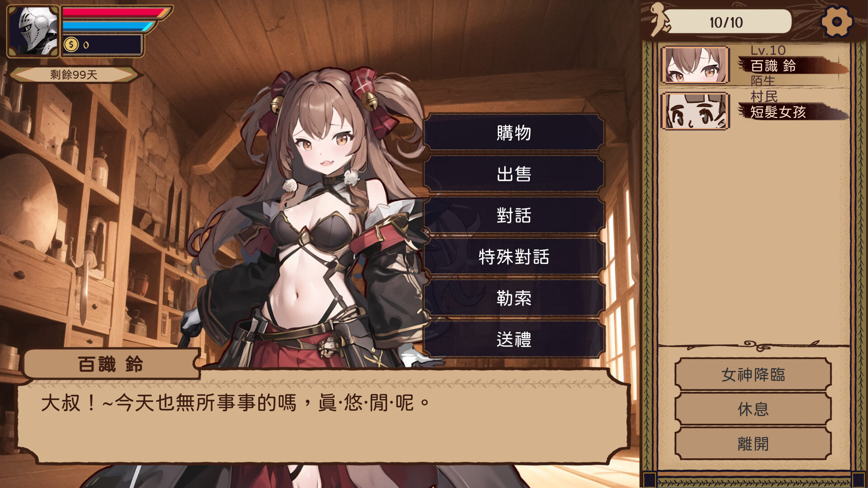Viewport: 868px width, 488px height.
Task: Click the 剩餘99天 days remaining banner
Action: click(74, 75)
